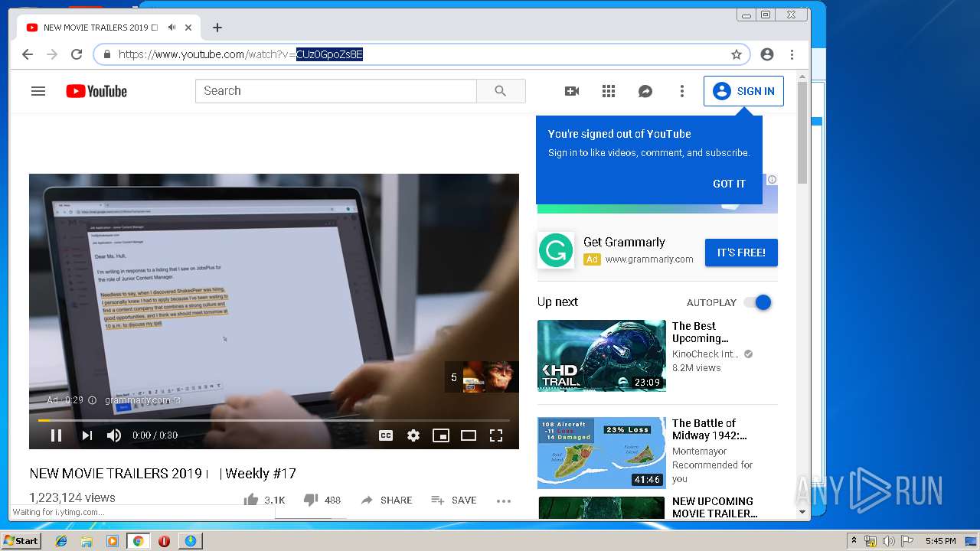The image size is (980, 551).
Task: Click the SAVE to playlist button
Action: click(454, 500)
